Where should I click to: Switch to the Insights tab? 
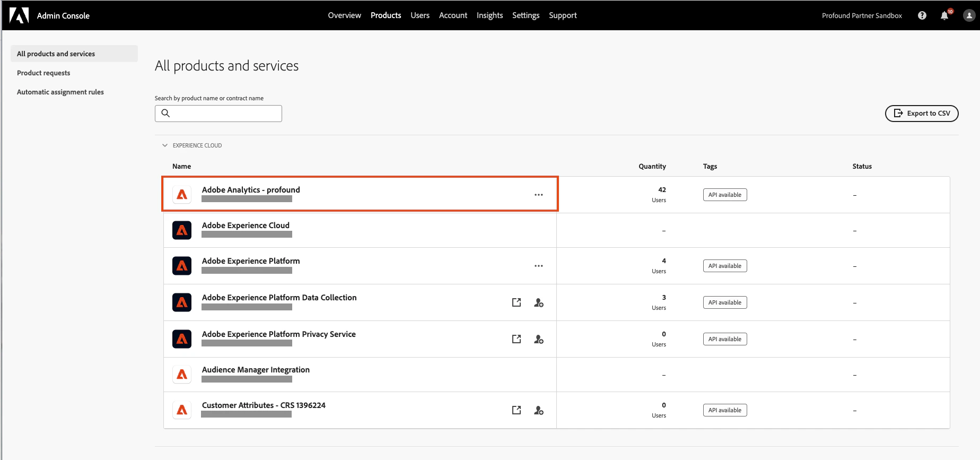pyautogui.click(x=489, y=15)
